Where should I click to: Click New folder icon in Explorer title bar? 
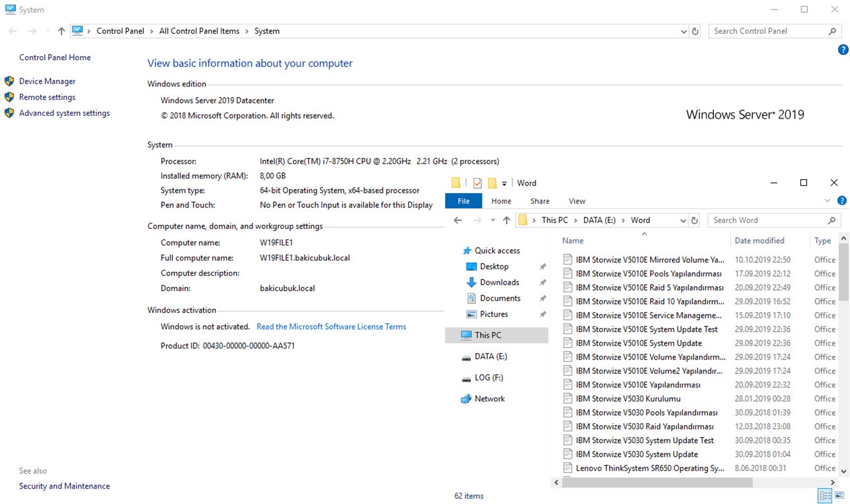[492, 183]
